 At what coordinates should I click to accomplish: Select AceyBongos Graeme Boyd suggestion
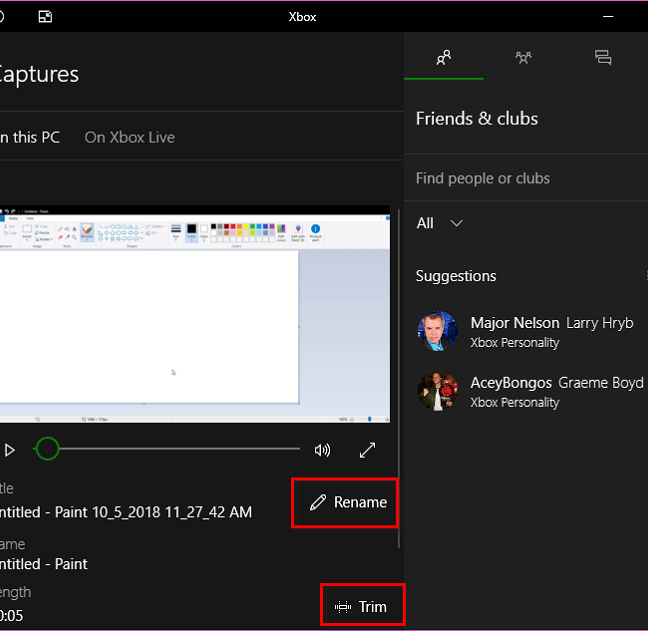click(x=526, y=391)
